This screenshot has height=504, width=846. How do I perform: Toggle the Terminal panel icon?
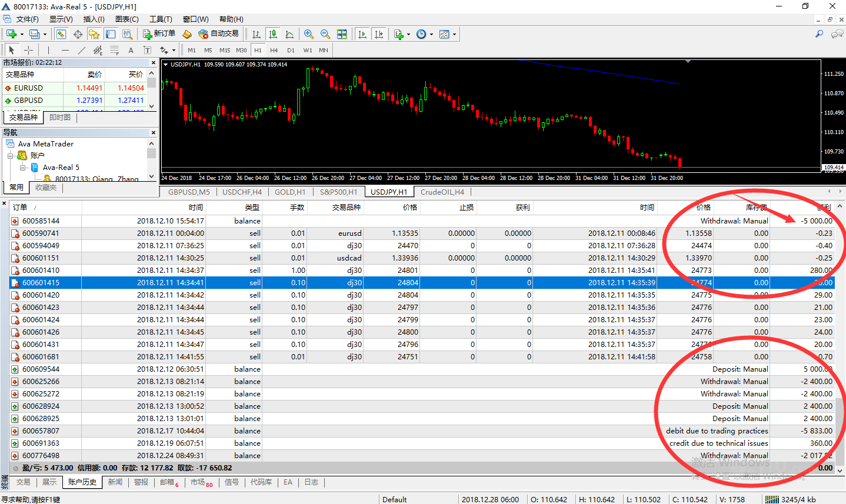[111, 34]
